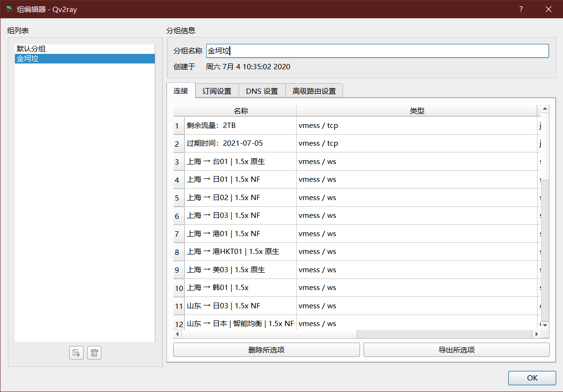Viewport: 563px width, 392px height.
Task: Click the help question mark icon
Action: pyautogui.click(x=521, y=9)
